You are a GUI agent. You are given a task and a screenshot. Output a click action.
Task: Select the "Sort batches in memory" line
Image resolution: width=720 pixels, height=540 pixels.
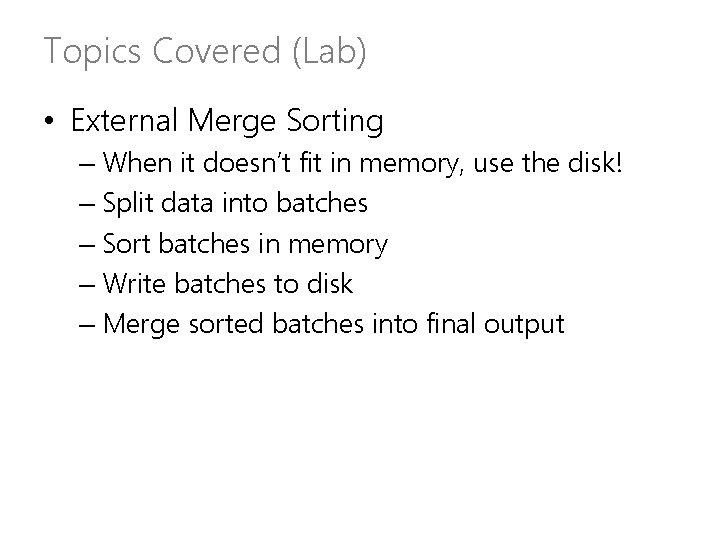coord(245,244)
